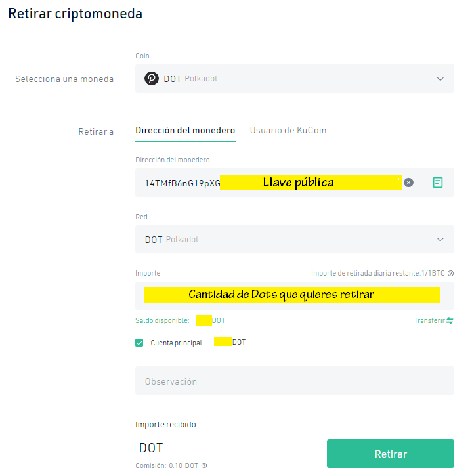Click the daily withdrawal limit help icon
This screenshot has height=476, width=472.
451,273
